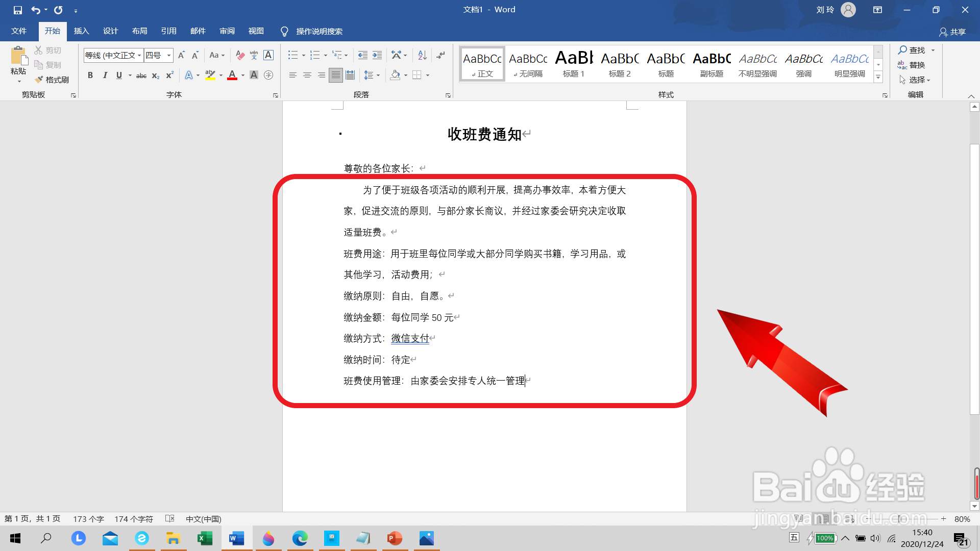The image size is (980, 551).
Task: Apply red font color swatch button
Action: [232, 75]
